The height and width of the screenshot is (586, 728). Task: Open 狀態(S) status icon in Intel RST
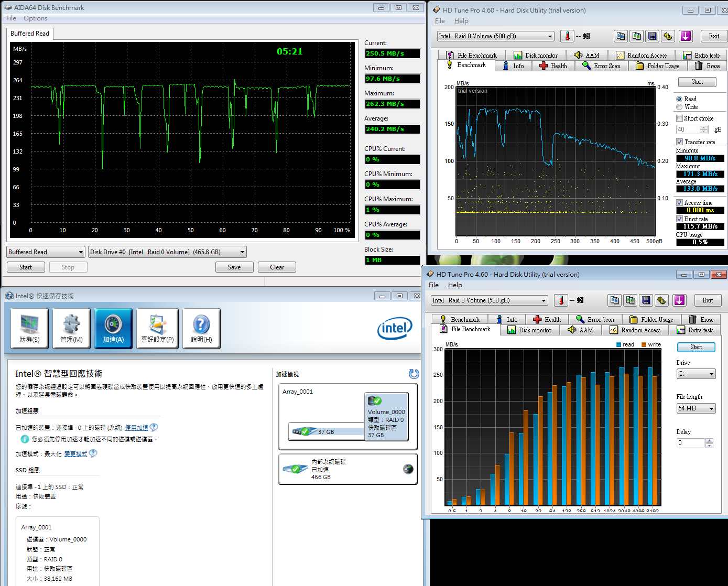29,329
